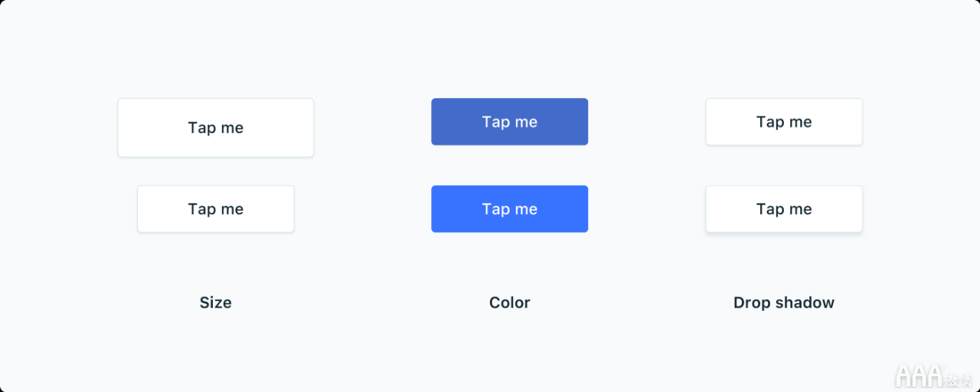Select the flat Tap me button above Drop shadow

point(784,122)
